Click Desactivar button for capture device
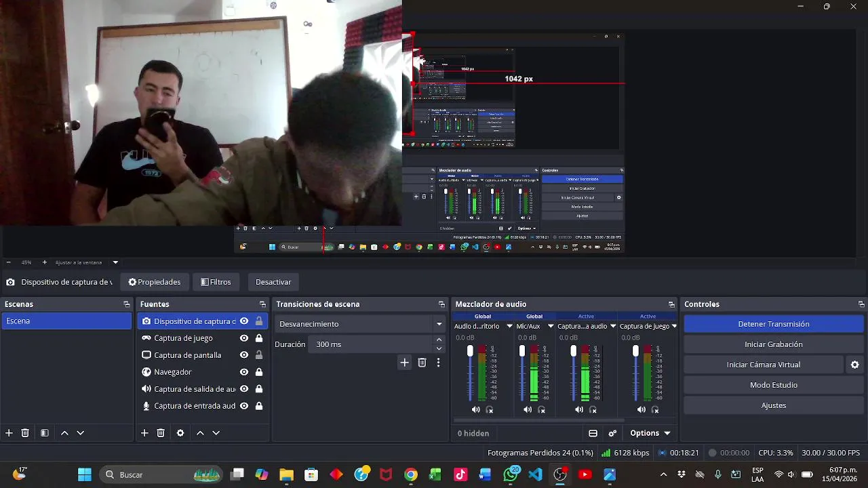 (x=273, y=282)
